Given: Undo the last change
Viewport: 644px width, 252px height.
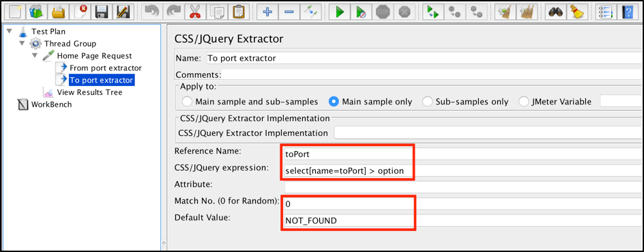Looking at the screenshot, I should point(152,12).
